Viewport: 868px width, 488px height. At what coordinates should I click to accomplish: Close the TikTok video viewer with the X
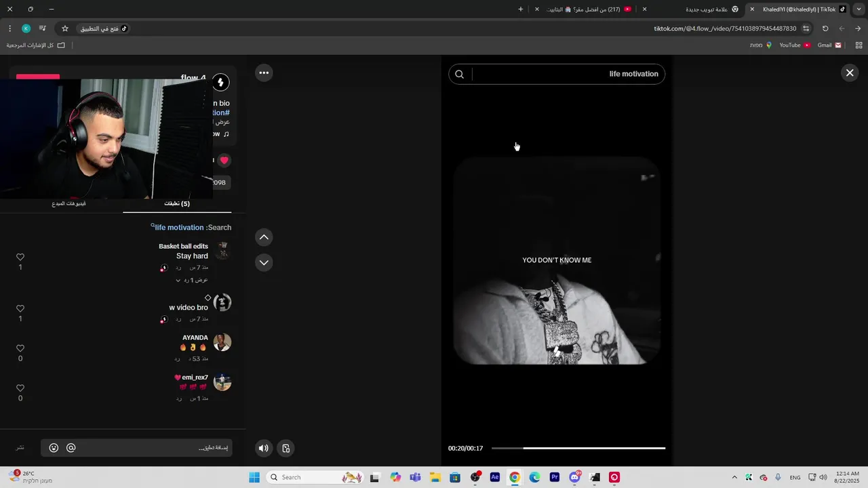click(x=850, y=73)
